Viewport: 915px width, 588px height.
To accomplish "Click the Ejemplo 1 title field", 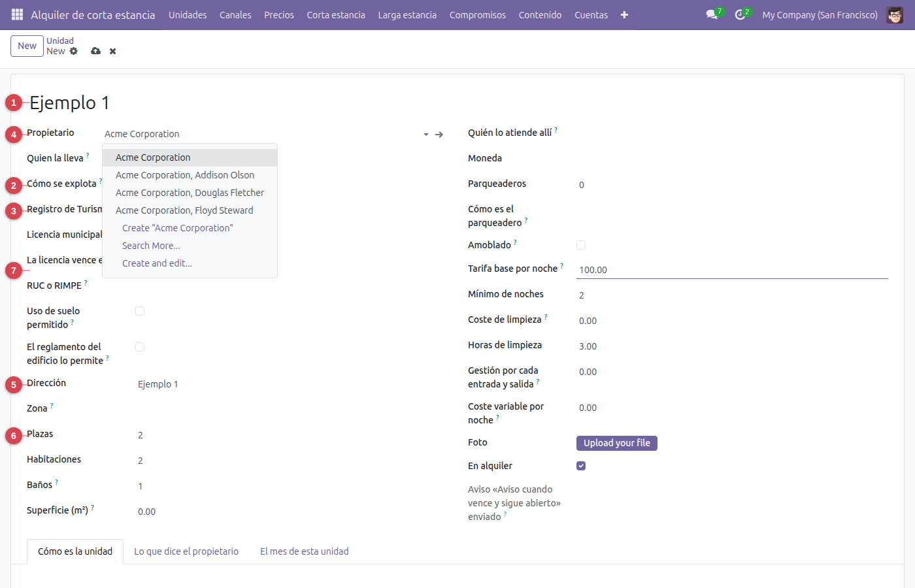I will 457,103.
